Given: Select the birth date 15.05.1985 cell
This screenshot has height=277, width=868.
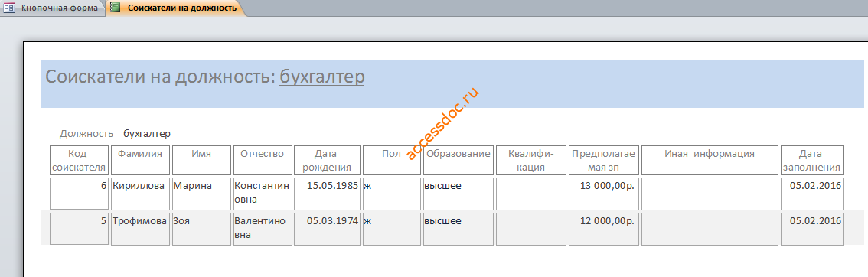Looking at the screenshot, I should pyautogui.click(x=327, y=193).
